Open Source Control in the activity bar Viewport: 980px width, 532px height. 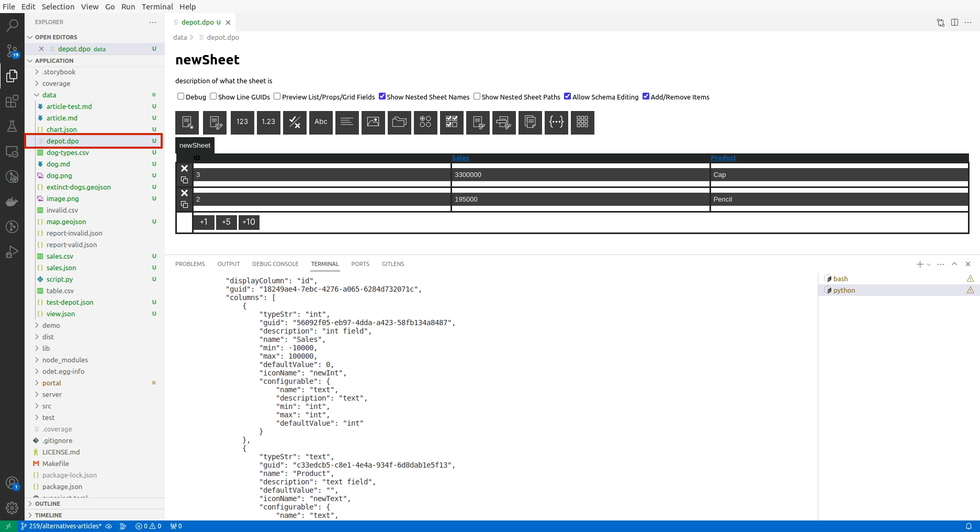click(x=12, y=51)
